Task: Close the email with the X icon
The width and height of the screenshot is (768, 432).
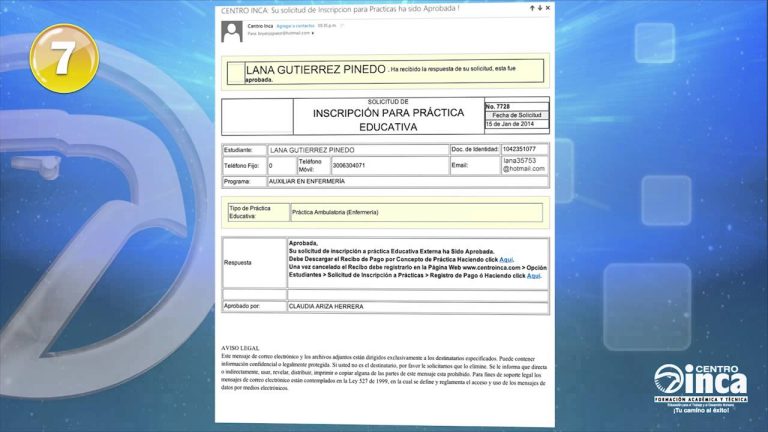Action: tap(548, 8)
